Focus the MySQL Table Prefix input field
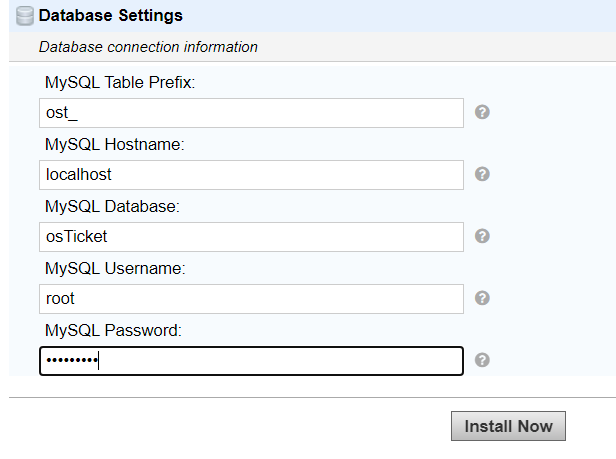 [x=251, y=113]
